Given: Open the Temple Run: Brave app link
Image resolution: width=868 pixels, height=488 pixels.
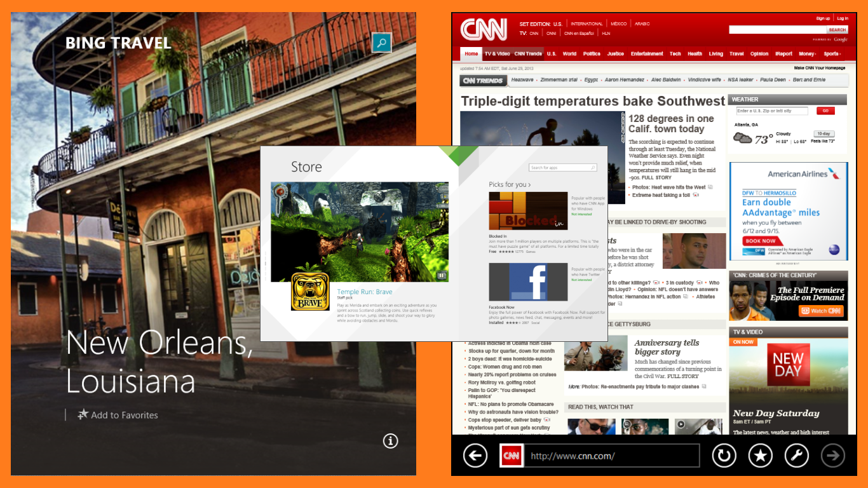Looking at the screenshot, I should [365, 292].
